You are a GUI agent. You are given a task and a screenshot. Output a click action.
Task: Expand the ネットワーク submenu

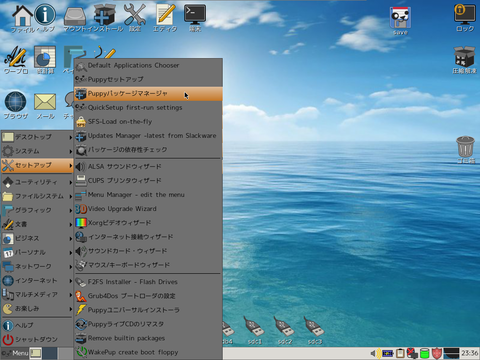pos(37,266)
